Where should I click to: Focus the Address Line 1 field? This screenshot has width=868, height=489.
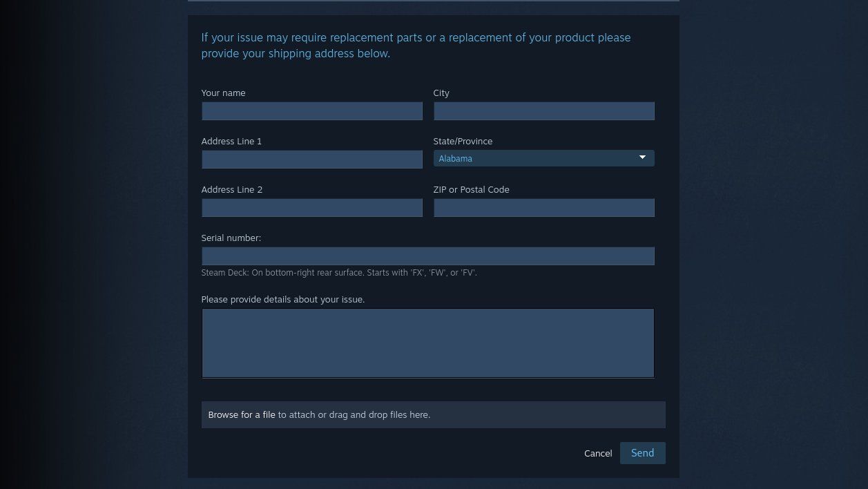click(x=311, y=159)
